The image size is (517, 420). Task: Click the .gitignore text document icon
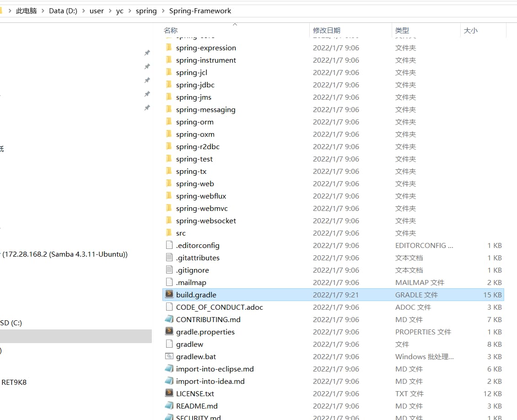tap(169, 269)
